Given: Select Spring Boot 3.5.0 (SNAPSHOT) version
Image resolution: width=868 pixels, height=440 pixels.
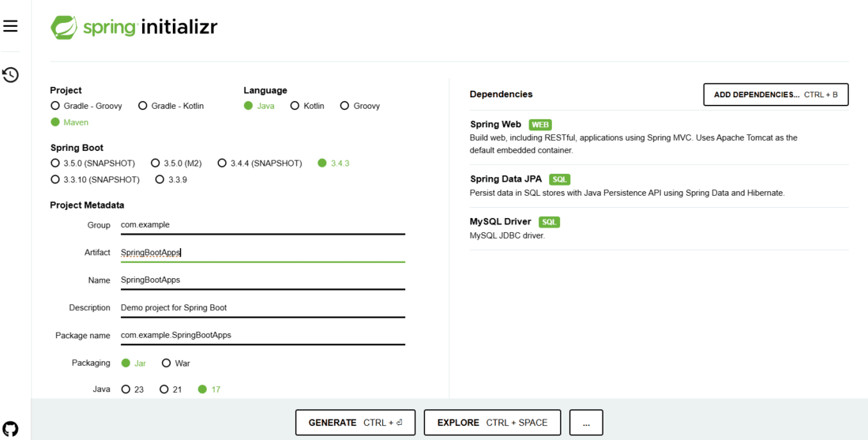Looking at the screenshot, I should pyautogui.click(x=92, y=164).
